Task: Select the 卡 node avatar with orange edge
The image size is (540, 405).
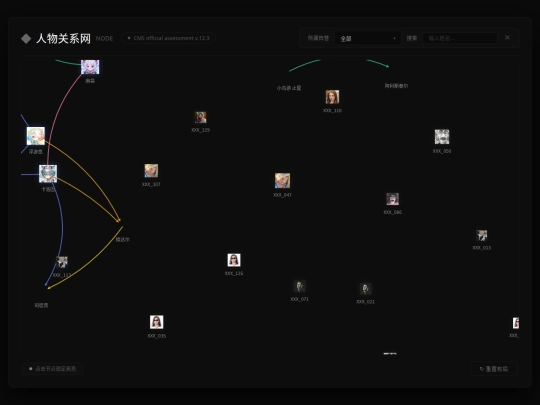Action: [x=48, y=174]
